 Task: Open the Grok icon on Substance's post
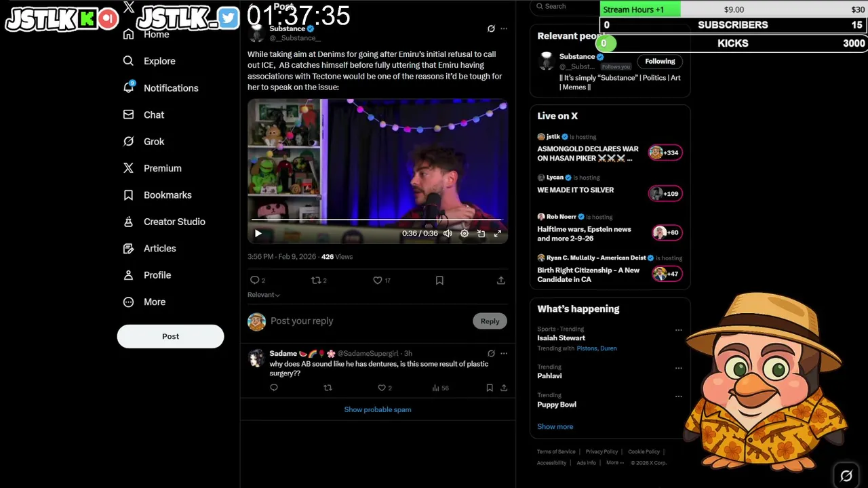(491, 28)
